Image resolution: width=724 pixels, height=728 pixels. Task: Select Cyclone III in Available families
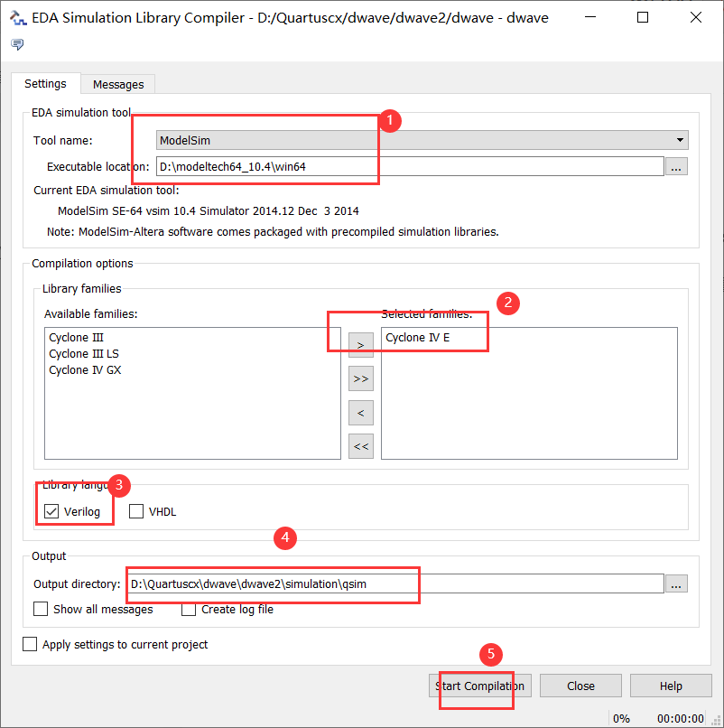[76, 338]
